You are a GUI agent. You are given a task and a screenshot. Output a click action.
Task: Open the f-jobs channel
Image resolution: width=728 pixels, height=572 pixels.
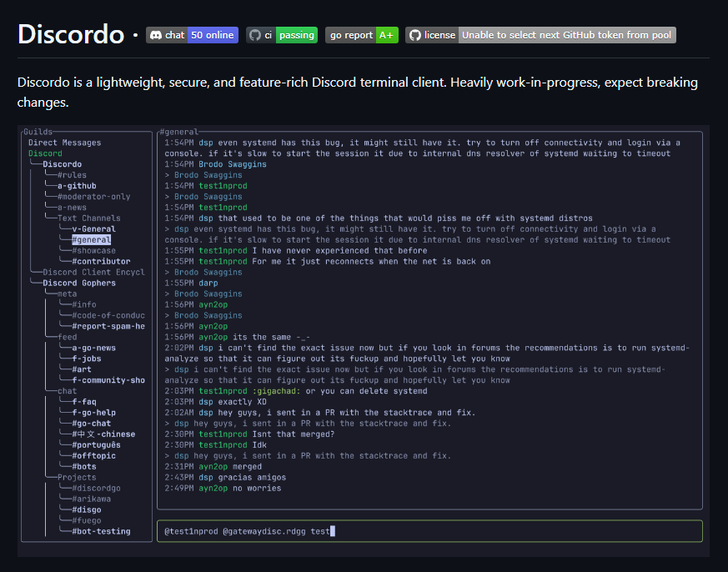coord(87,359)
